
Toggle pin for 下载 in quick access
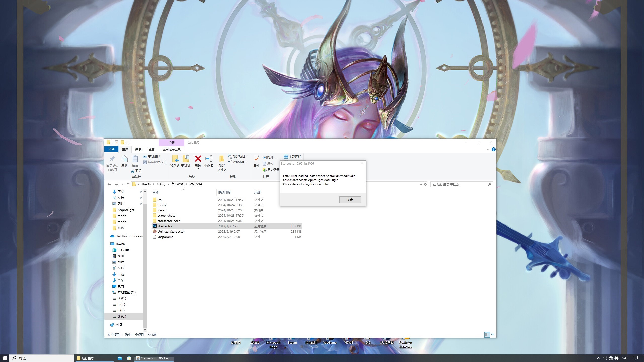click(141, 192)
